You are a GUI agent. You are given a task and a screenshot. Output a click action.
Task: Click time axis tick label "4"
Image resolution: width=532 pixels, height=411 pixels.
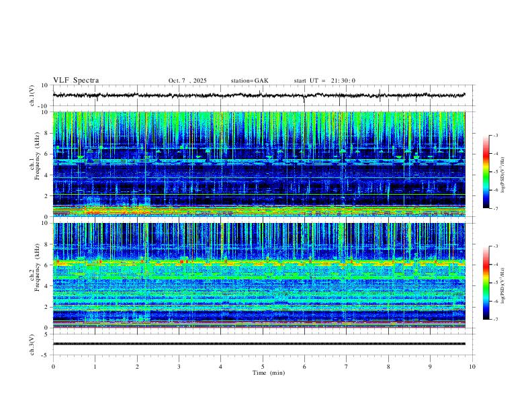220,367
